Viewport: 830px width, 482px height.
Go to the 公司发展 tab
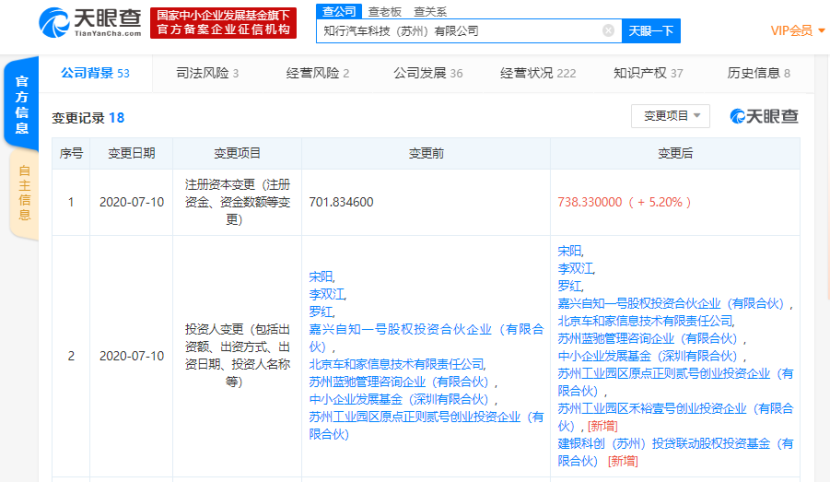point(427,73)
